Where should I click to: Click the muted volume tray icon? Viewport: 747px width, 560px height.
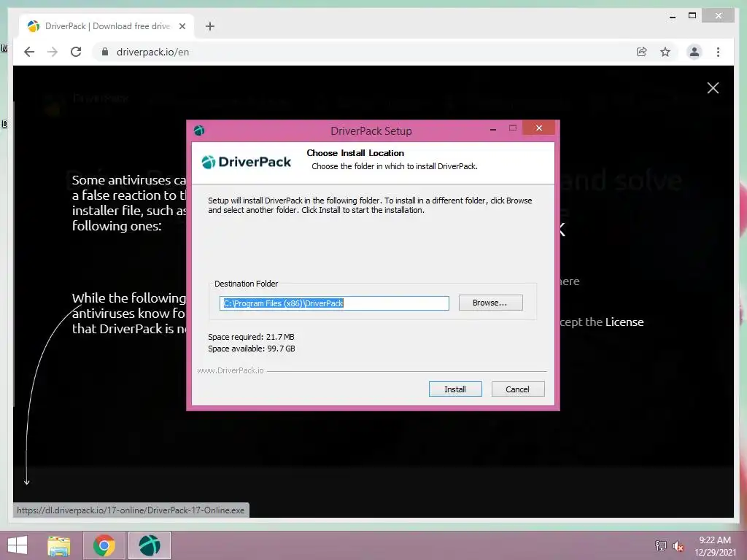(x=678, y=546)
